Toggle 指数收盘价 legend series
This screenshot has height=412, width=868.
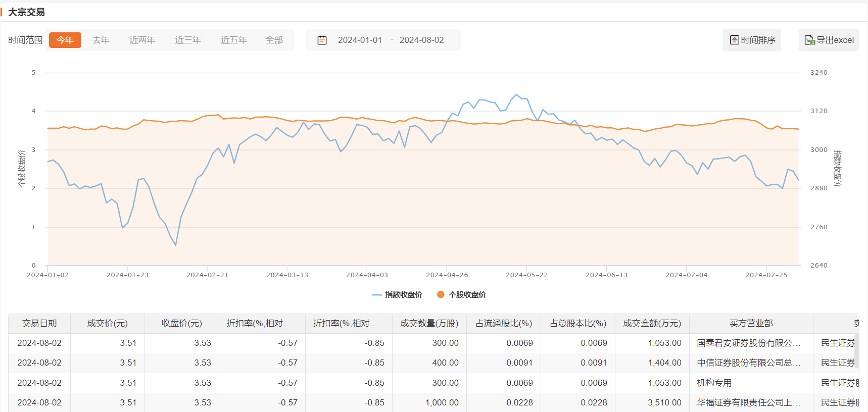click(x=397, y=295)
